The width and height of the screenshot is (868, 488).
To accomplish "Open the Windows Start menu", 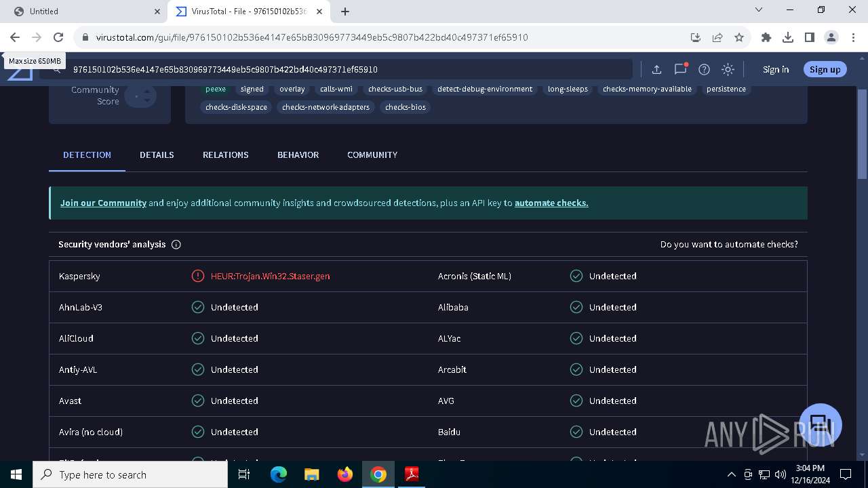I will [16, 474].
